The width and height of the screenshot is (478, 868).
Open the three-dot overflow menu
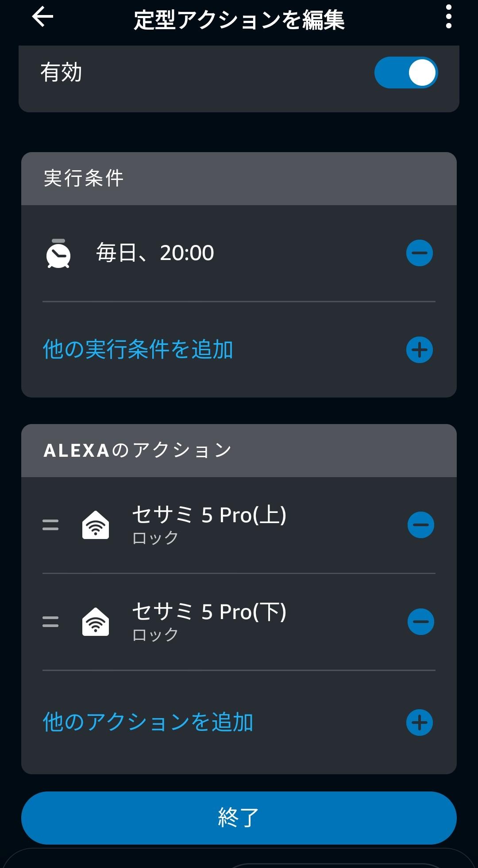pyautogui.click(x=448, y=18)
